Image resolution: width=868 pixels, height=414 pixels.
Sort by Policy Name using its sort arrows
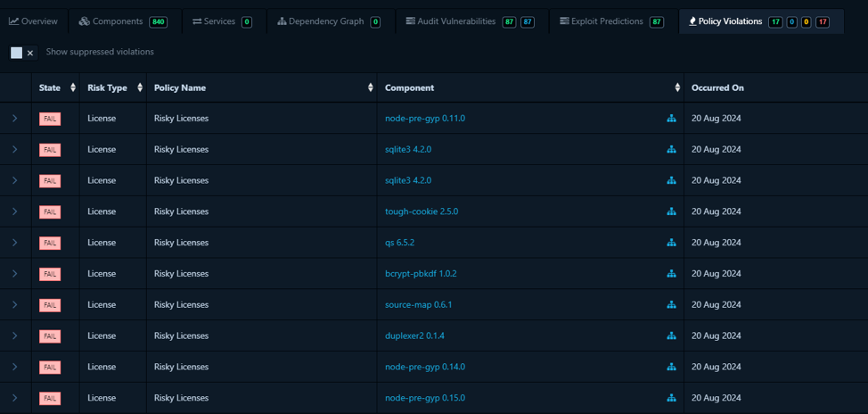(371, 87)
